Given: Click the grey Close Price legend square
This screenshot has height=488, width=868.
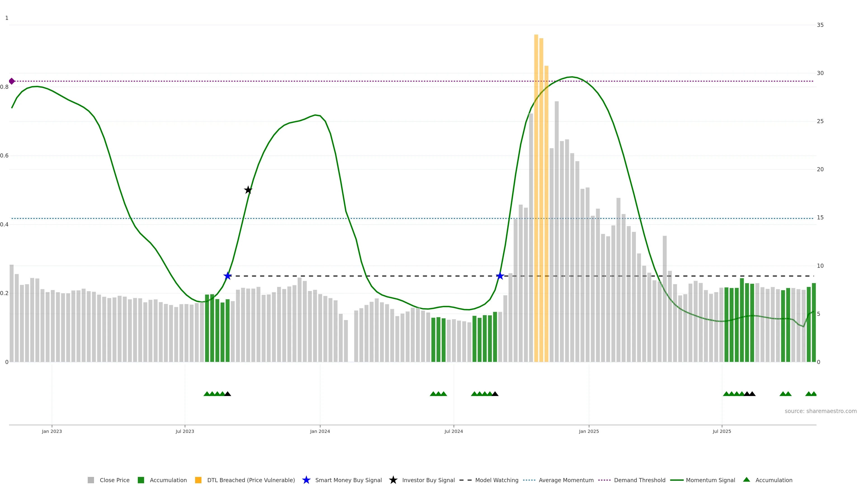Looking at the screenshot, I should (91, 480).
